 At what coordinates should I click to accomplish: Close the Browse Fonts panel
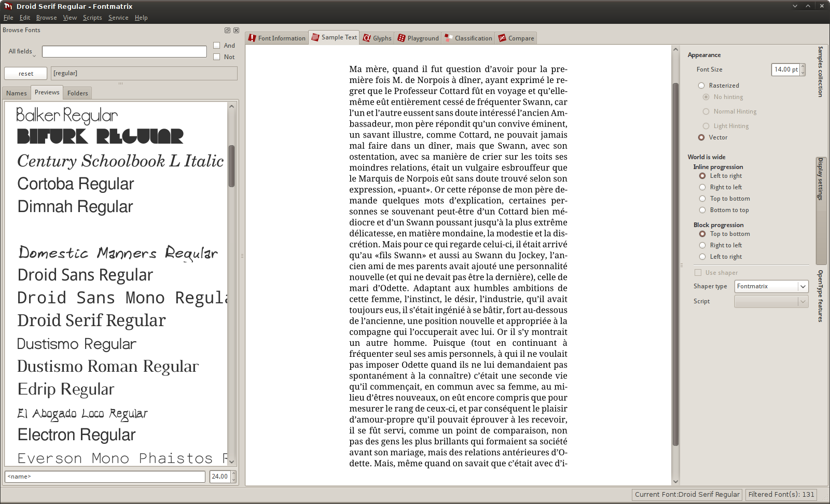tap(237, 30)
